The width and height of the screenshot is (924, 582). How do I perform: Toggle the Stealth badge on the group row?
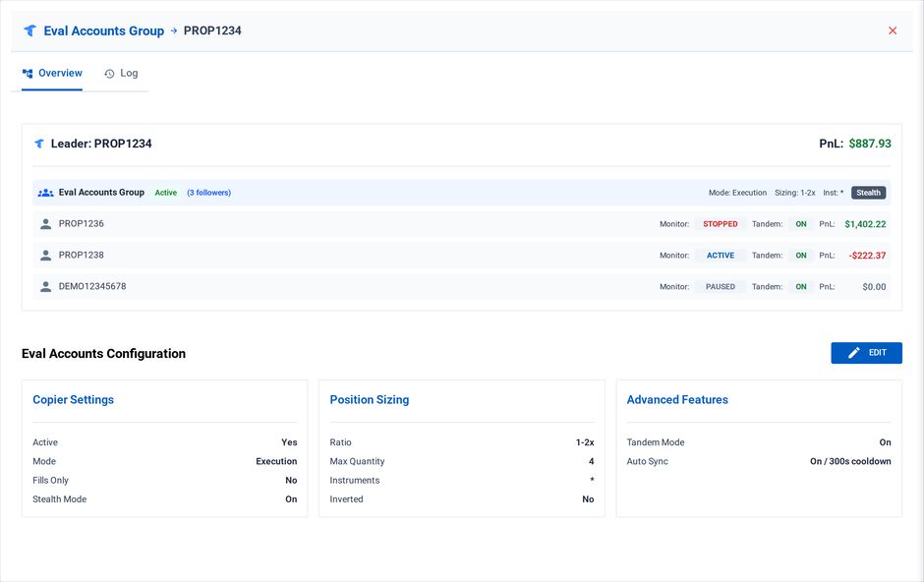(868, 193)
